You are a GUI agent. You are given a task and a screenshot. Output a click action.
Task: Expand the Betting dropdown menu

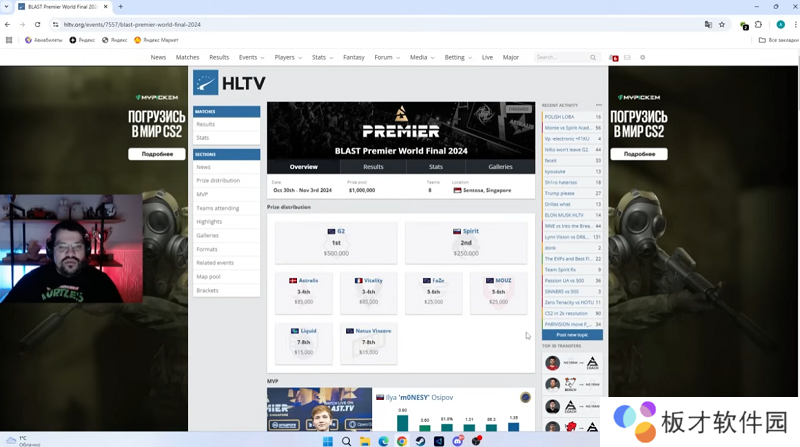(x=457, y=58)
